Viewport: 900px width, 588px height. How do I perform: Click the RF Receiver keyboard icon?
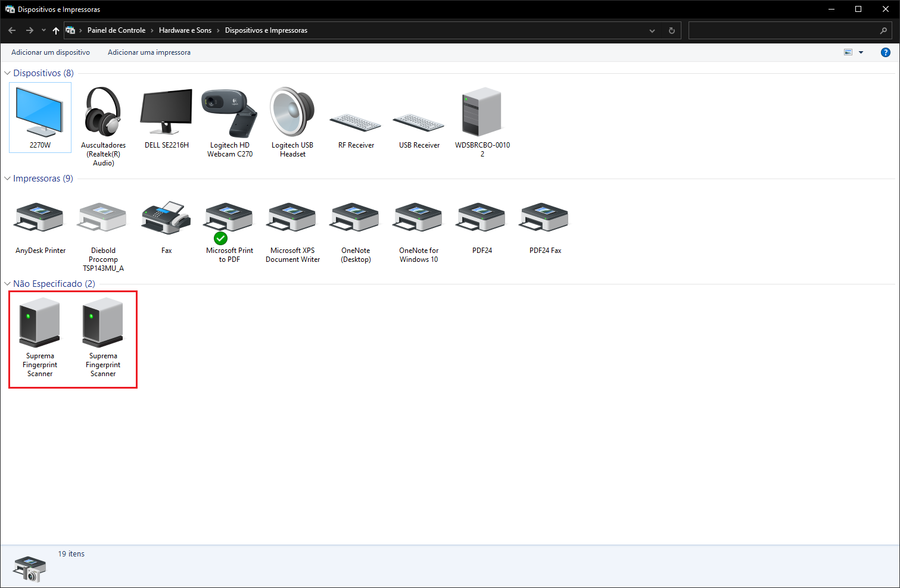[x=356, y=123]
